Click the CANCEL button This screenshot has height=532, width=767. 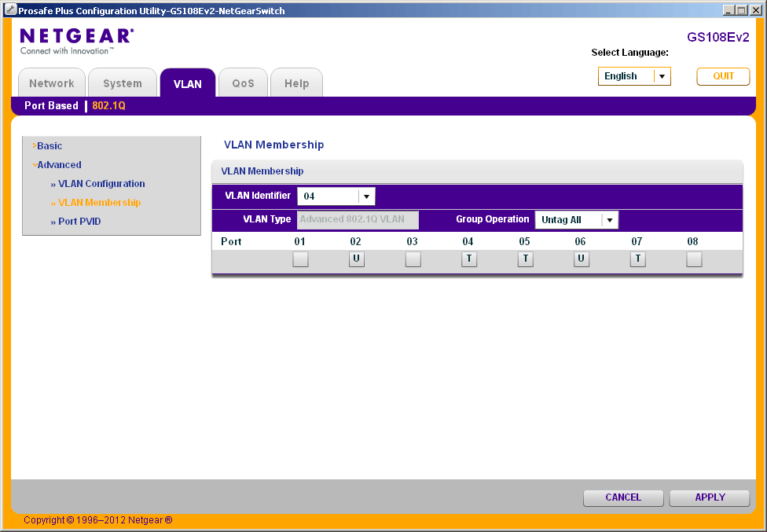tap(623, 497)
